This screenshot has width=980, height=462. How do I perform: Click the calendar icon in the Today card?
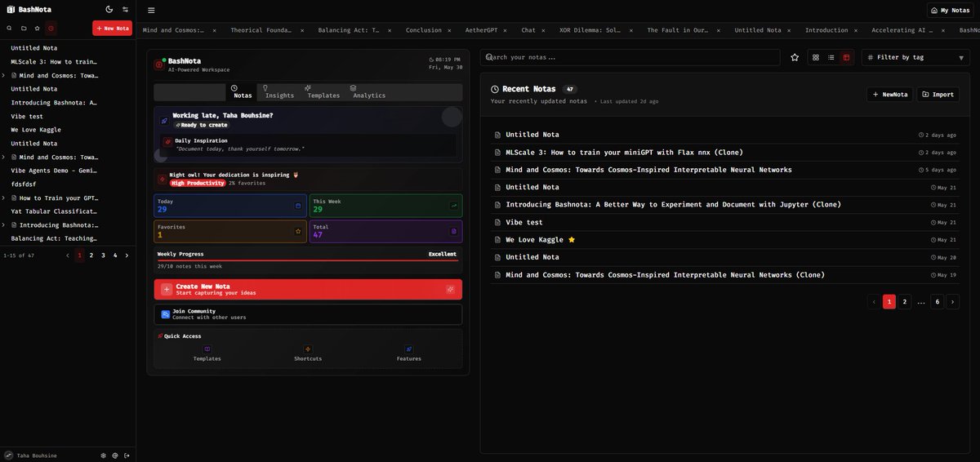click(x=298, y=206)
